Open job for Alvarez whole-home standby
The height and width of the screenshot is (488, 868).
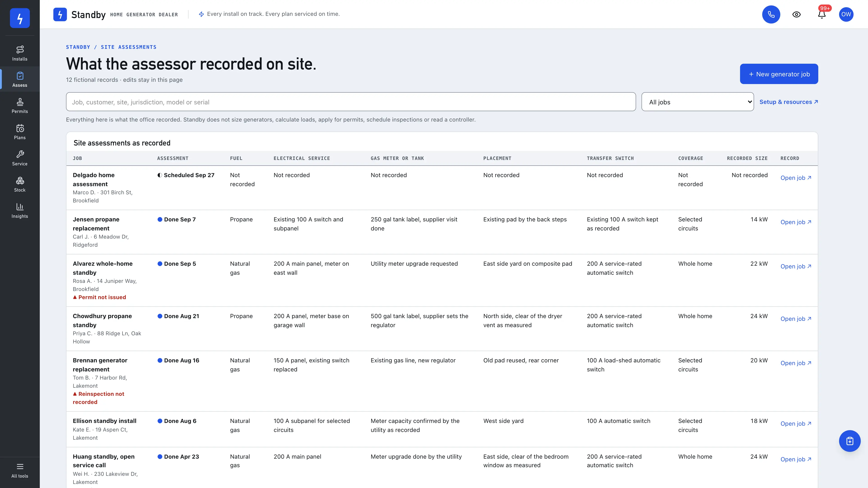(x=796, y=266)
